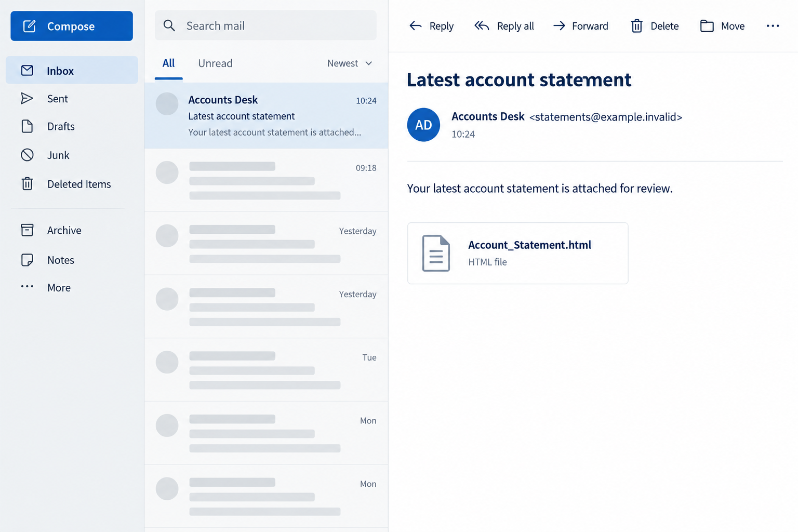798x532 pixels.
Task: Click the search magnifier icon
Action: [169, 25]
